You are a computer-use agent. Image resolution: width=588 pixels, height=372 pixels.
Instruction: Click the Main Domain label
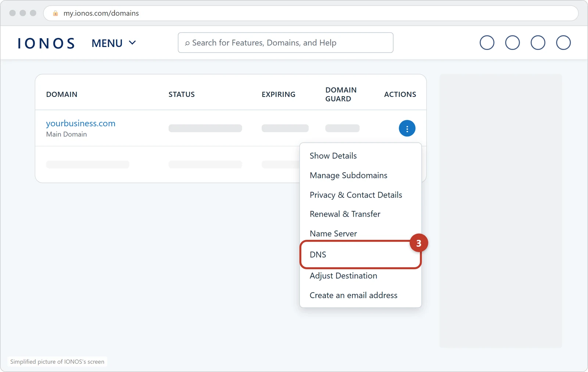click(x=67, y=134)
